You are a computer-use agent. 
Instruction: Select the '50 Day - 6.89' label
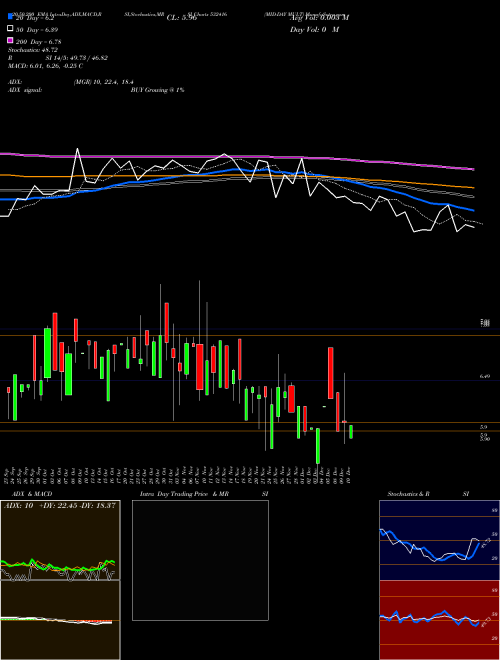37,30
